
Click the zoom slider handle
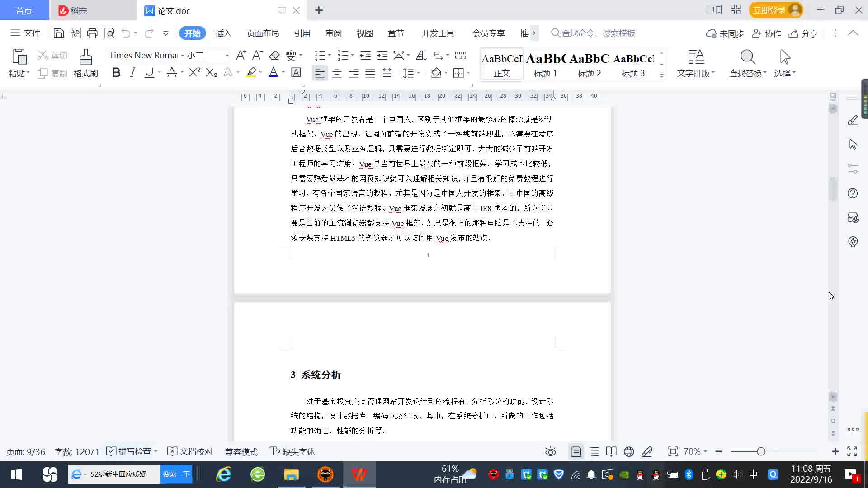click(x=761, y=451)
